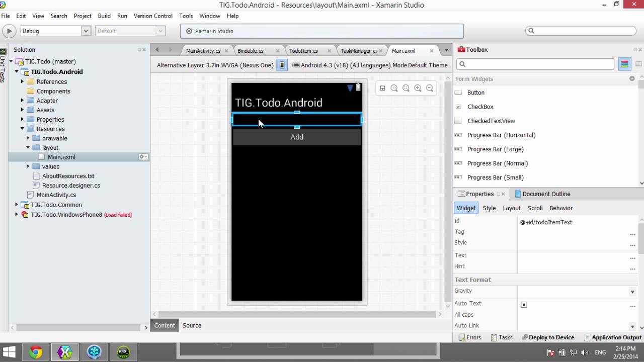Open the Errors pad
644x362 pixels.
pyautogui.click(x=470, y=337)
